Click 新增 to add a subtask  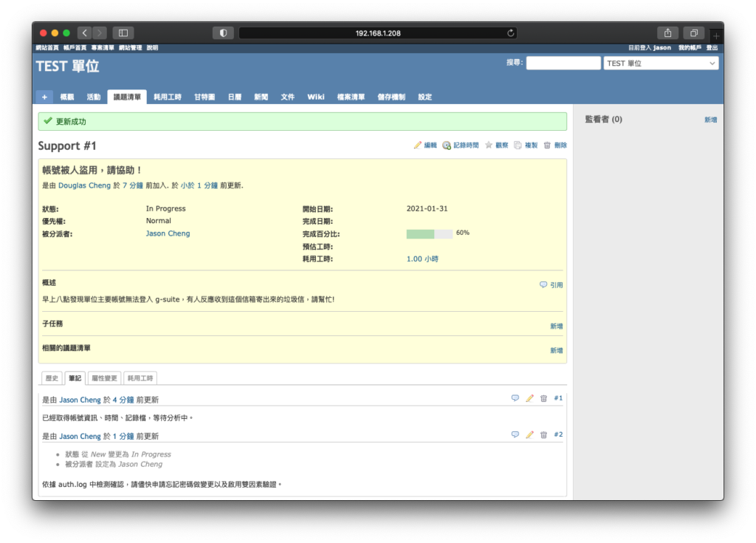[557, 327]
